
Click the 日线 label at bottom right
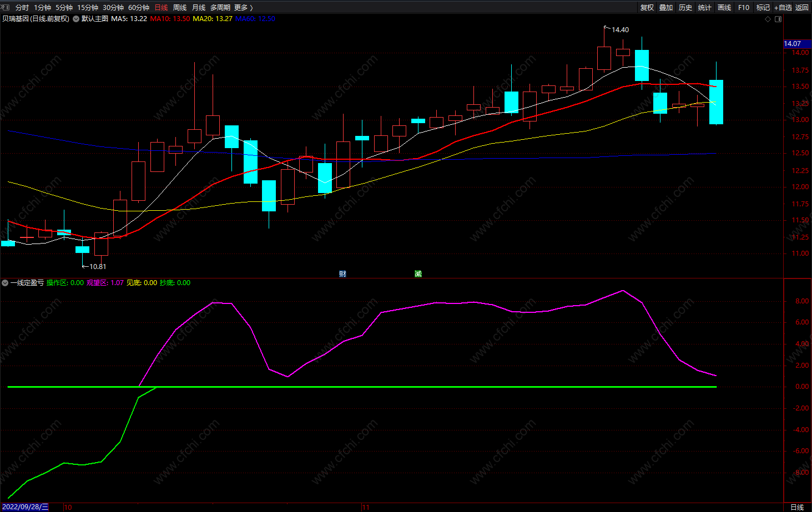pyautogui.click(x=797, y=507)
